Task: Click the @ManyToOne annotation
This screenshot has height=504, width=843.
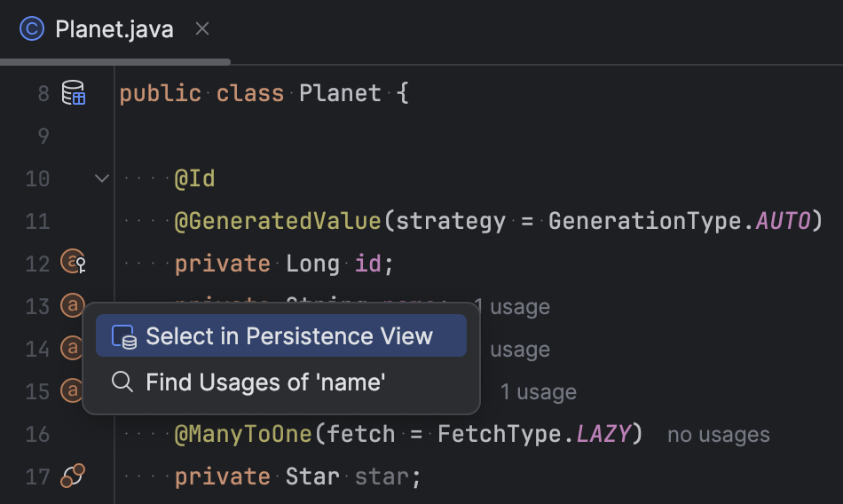Action: tap(243, 434)
